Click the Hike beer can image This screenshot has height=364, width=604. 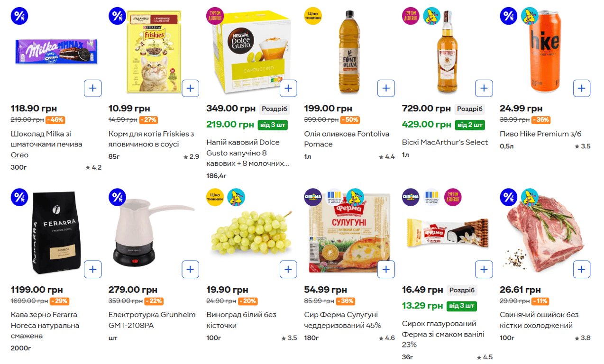(x=545, y=52)
